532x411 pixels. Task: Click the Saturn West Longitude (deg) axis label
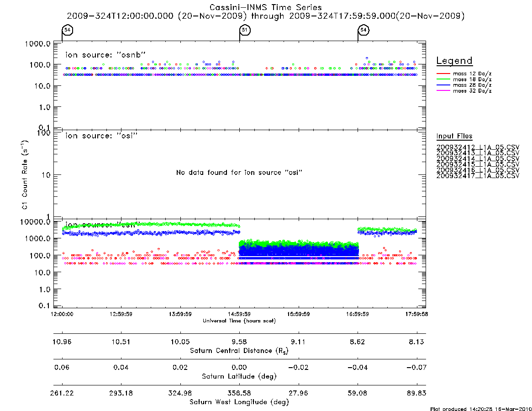[x=239, y=402]
